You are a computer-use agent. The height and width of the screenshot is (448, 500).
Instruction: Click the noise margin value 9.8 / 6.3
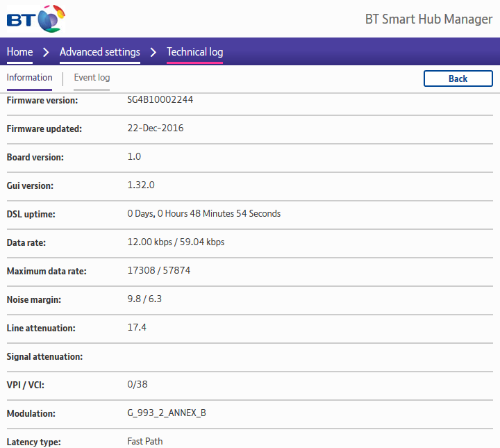click(x=144, y=299)
